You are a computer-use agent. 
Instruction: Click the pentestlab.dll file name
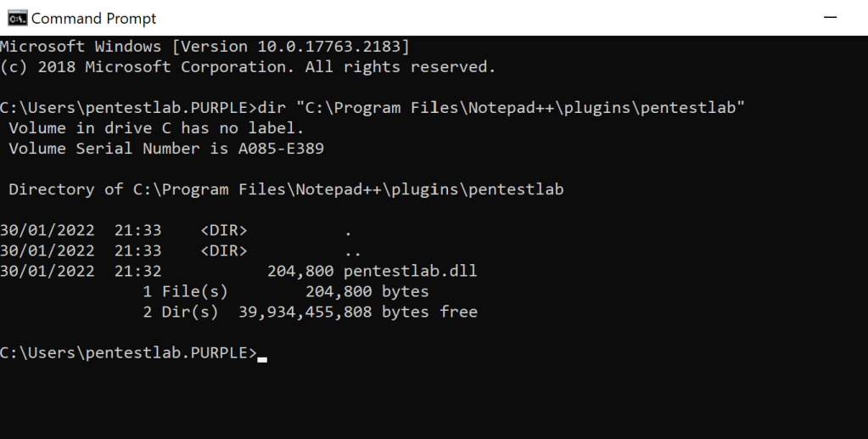click(410, 272)
